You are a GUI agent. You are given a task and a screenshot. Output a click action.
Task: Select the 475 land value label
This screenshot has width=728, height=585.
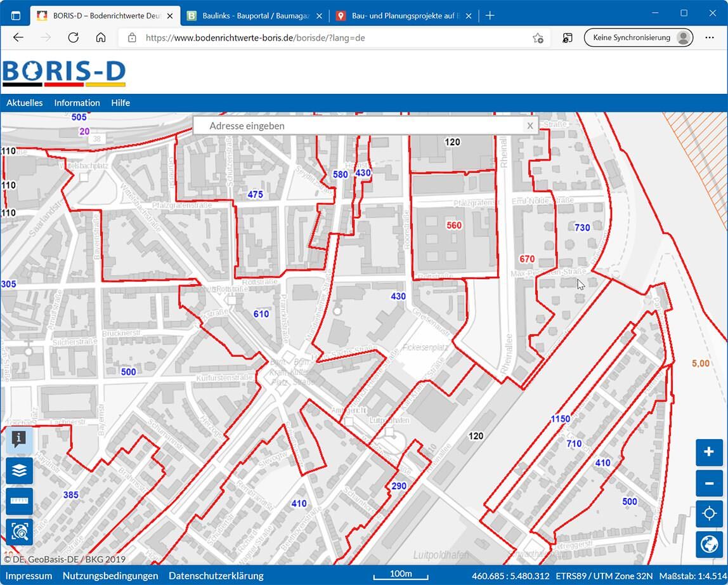(x=255, y=195)
